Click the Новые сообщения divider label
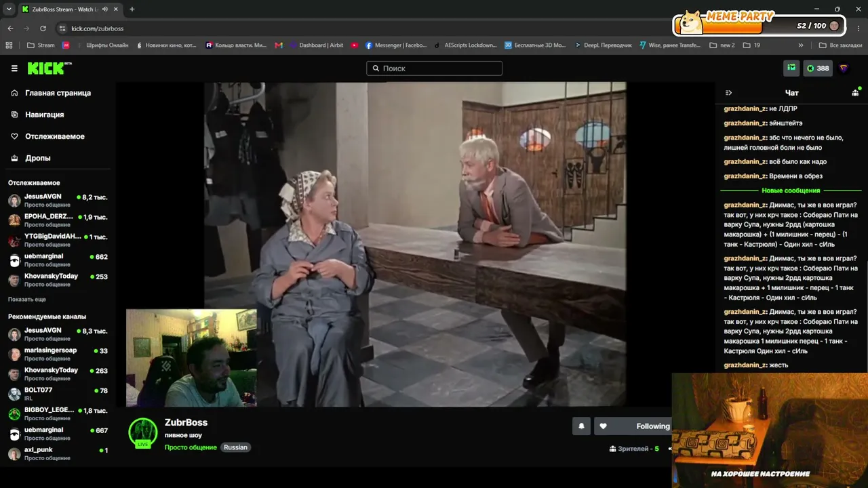868x488 pixels. coord(791,190)
